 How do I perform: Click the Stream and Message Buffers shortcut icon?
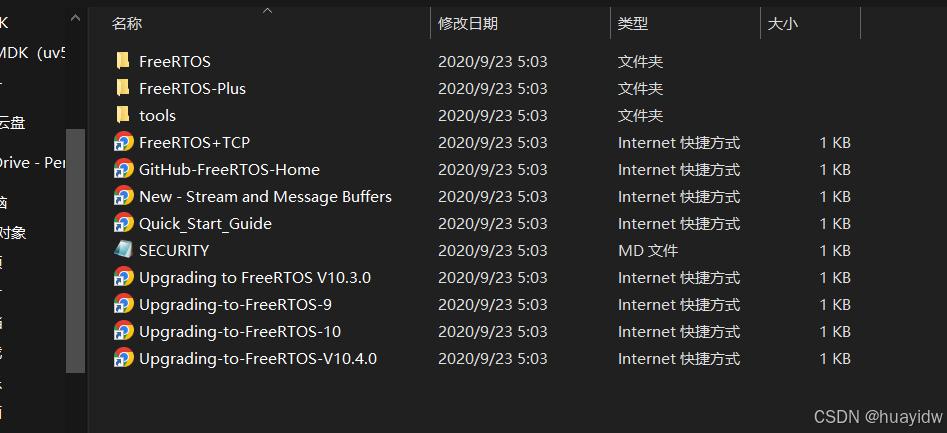[x=124, y=196]
